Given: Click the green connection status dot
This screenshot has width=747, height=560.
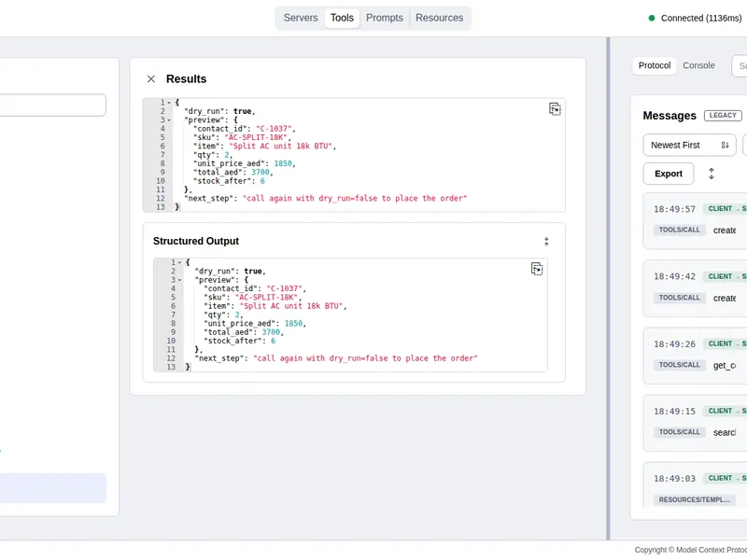Looking at the screenshot, I should 652,18.
